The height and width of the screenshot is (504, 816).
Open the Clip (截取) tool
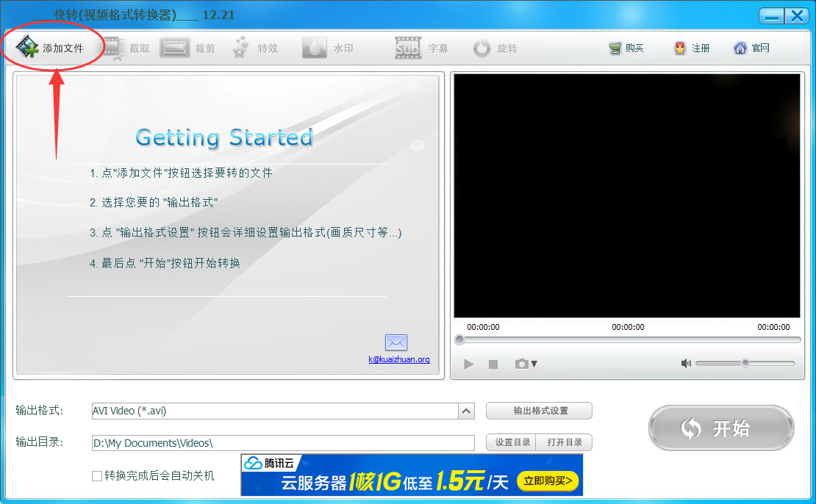coord(126,48)
